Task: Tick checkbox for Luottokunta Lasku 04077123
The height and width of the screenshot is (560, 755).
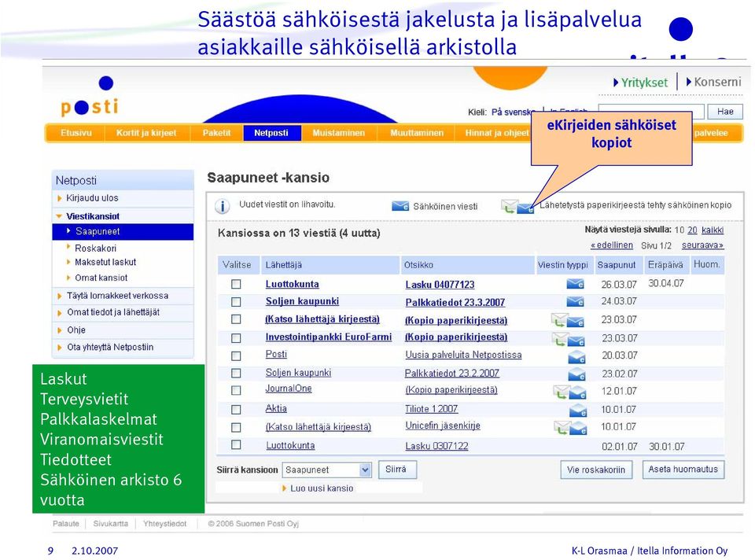Action: point(236,284)
